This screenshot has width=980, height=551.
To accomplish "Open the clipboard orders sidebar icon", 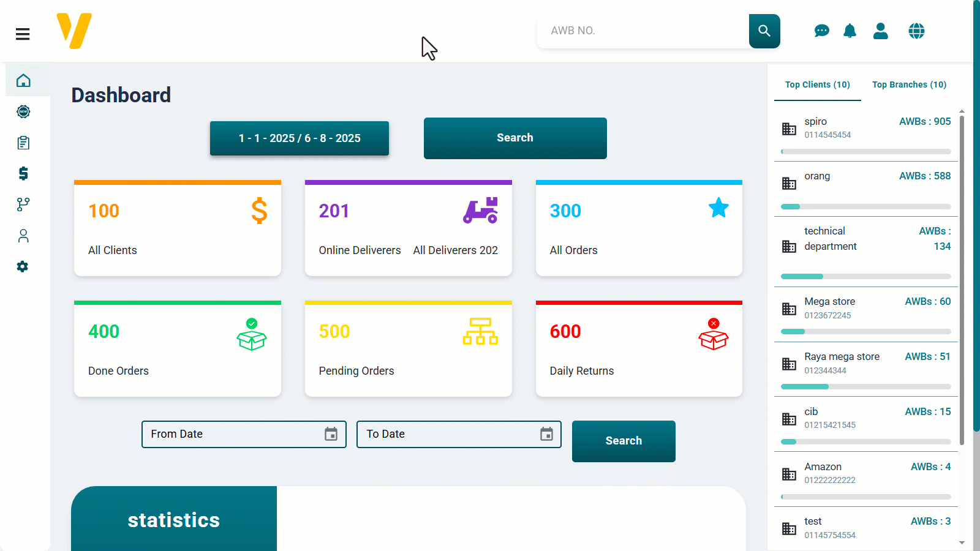I will [x=23, y=143].
